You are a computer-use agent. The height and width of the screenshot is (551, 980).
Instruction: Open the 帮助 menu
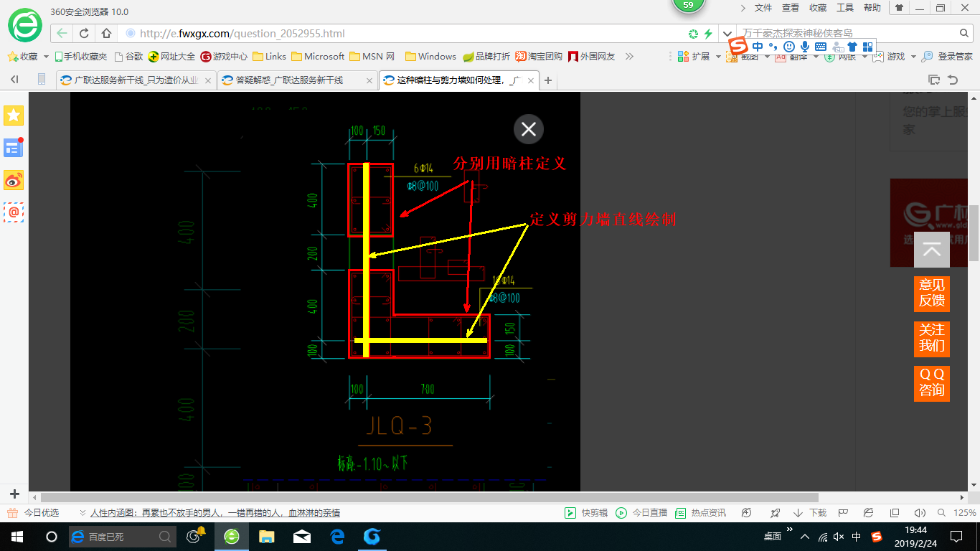point(872,8)
